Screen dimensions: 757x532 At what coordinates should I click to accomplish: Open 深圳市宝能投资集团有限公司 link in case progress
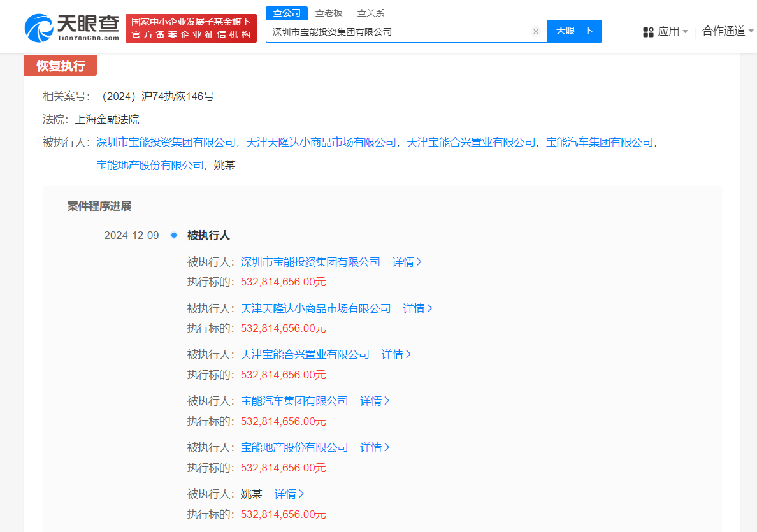[310, 262]
